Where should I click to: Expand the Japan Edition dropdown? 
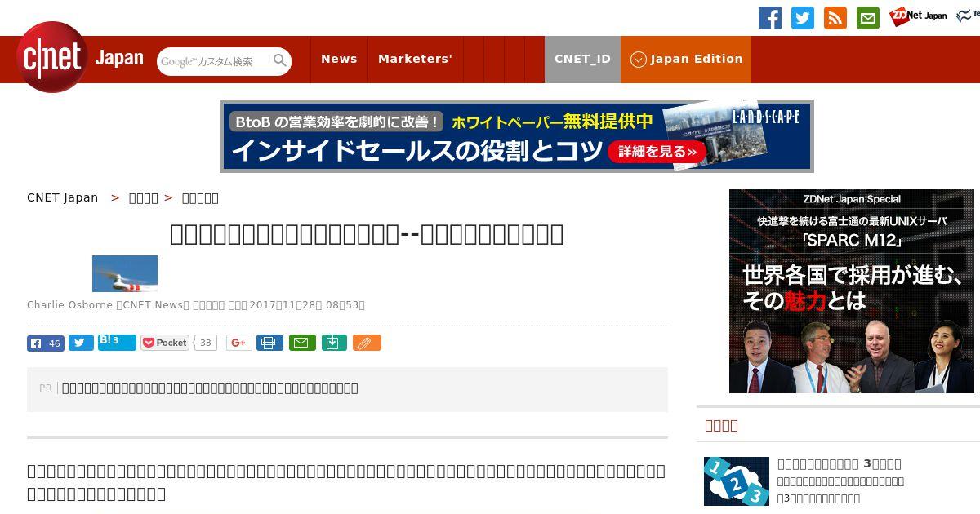(686, 59)
